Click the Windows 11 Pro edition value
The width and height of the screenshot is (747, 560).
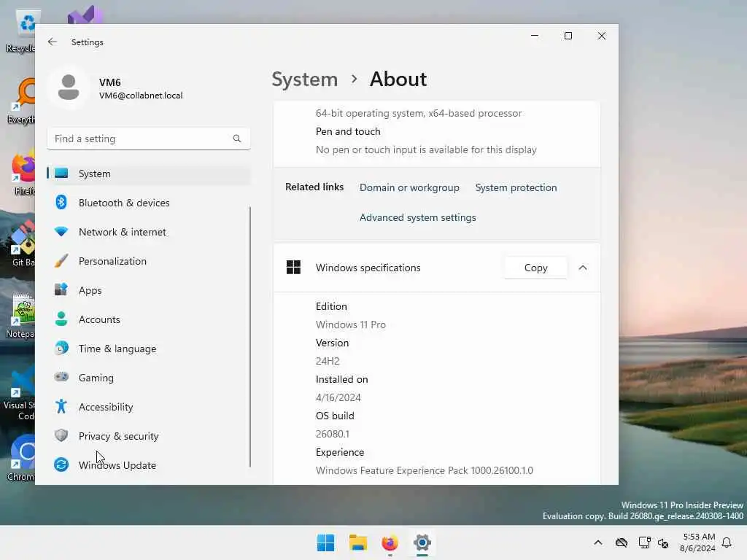(x=351, y=324)
